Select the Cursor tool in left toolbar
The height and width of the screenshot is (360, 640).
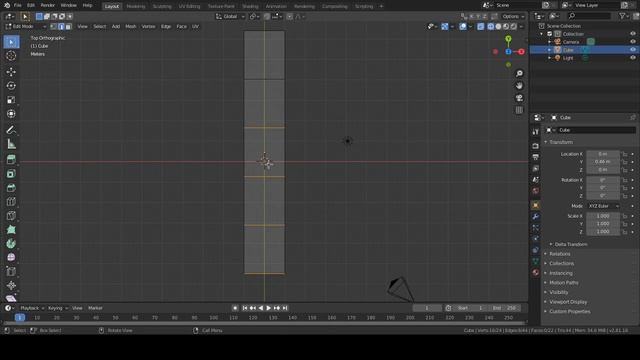pyautogui.click(x=11, y=56)
